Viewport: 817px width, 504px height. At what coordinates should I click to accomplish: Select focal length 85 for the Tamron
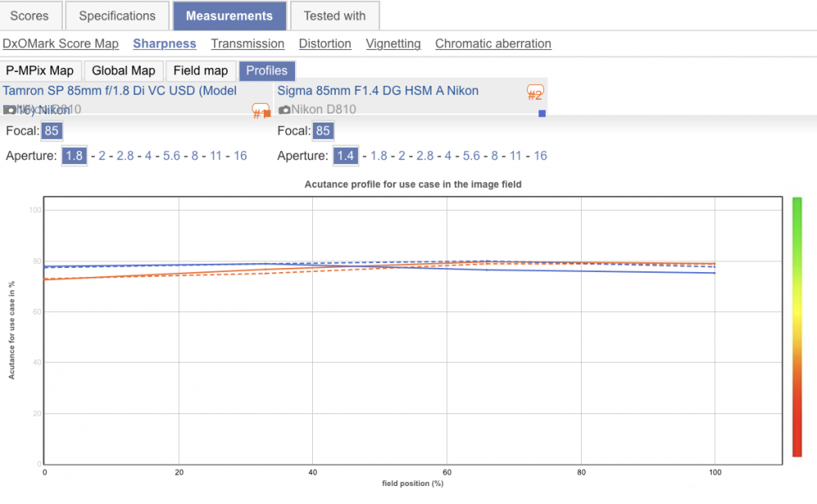point(51,131)
